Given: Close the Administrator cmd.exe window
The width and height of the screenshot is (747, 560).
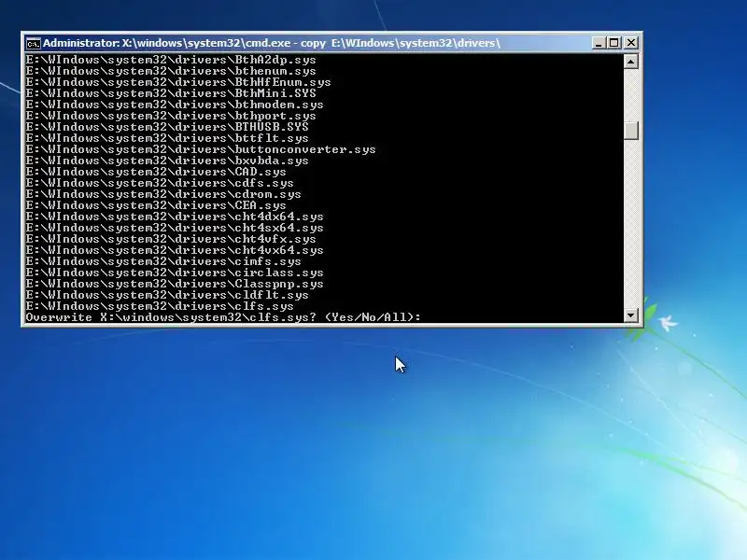Looking at the screenshot, I should coord(631,43).
